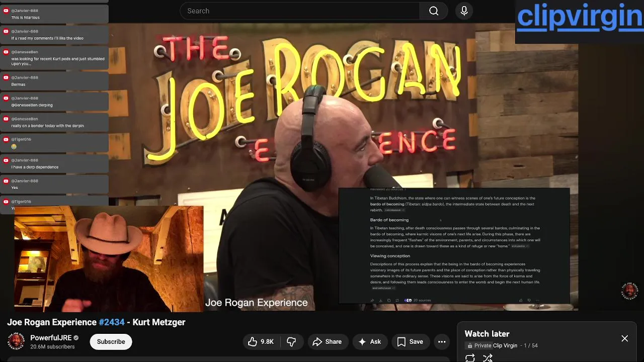Click YouTube icon beside 'This is hilarious'

6,11
